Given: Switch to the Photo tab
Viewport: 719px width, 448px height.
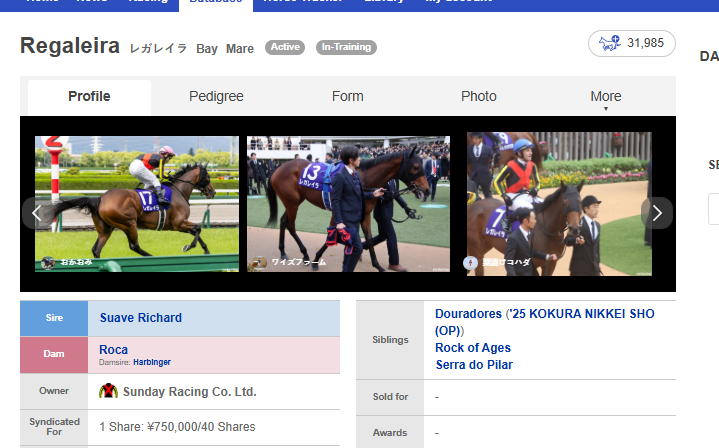Looking at the screenshot, I should tap(479, 96).
